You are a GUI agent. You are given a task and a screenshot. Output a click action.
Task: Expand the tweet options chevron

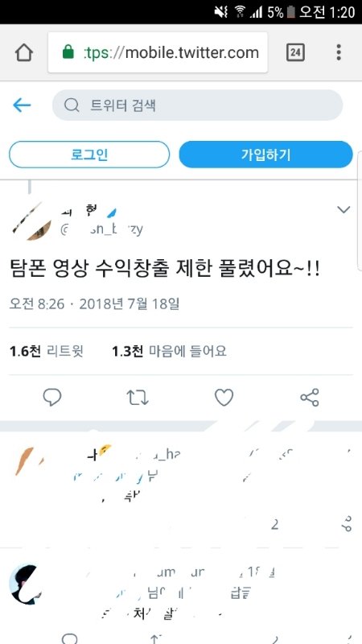(343, 210)
